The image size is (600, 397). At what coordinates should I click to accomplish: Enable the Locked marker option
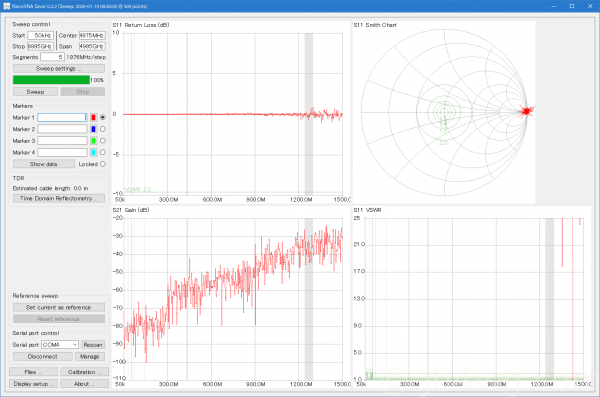[x=103, y=164]
